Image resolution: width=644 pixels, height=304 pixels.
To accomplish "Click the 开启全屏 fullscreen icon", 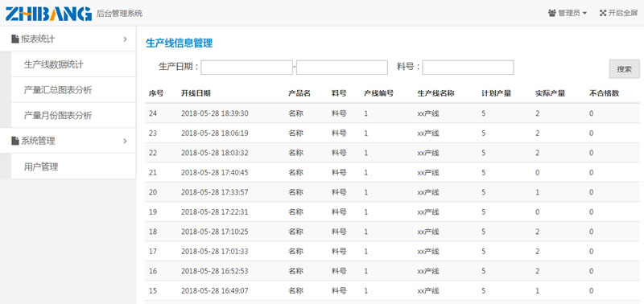I will (x=603, y=13).
